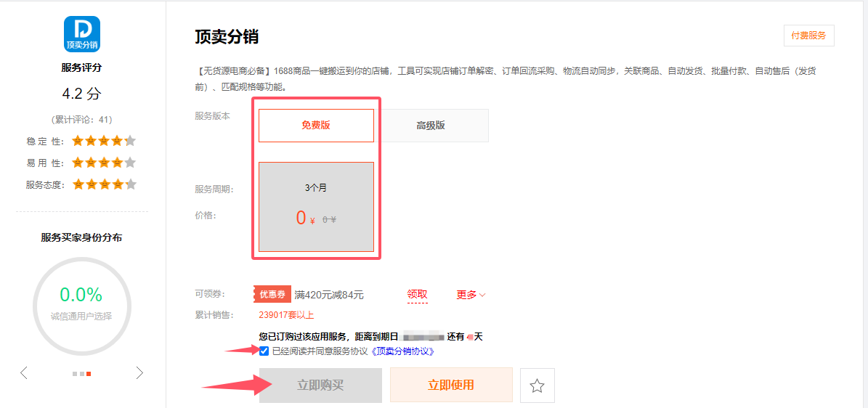Screen dimensions: 868x408
Task: Click the 服务态度 star rating row
Action: 104,184
